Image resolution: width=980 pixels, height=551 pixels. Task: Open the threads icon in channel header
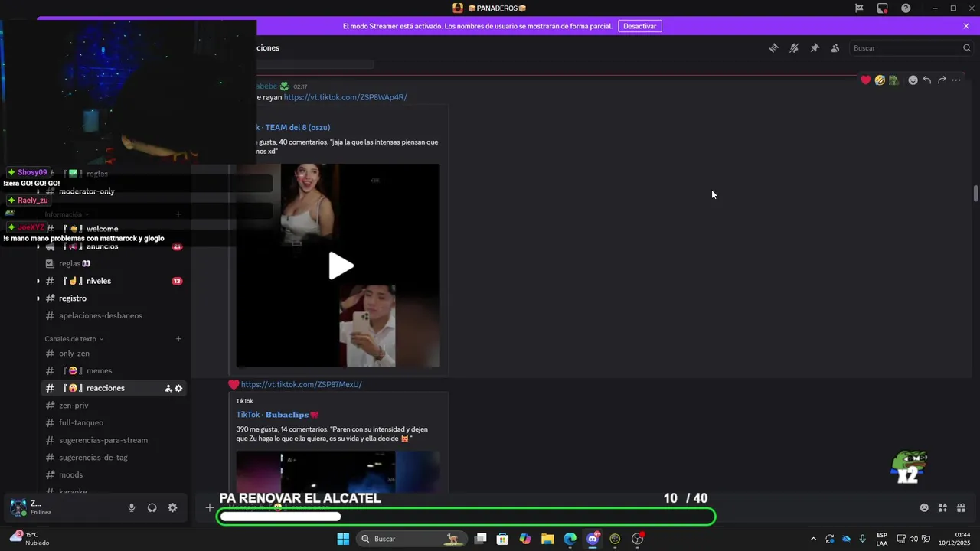pos(773,47)
